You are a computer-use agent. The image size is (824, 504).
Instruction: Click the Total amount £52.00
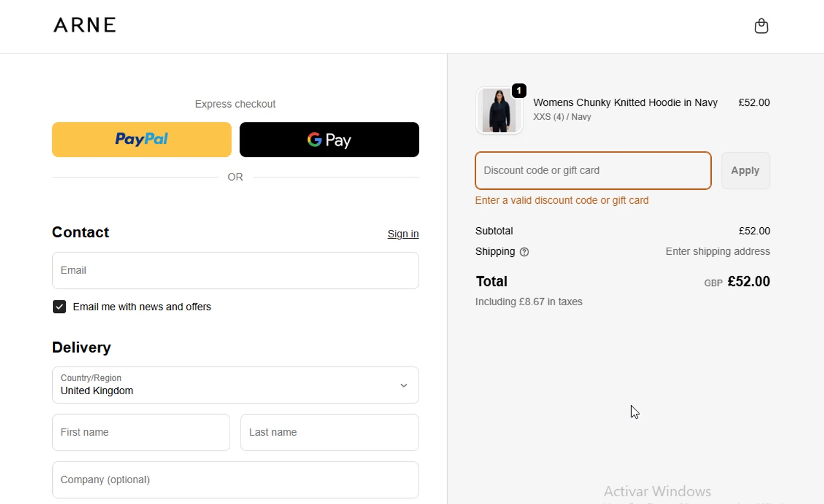click(749, 282)
